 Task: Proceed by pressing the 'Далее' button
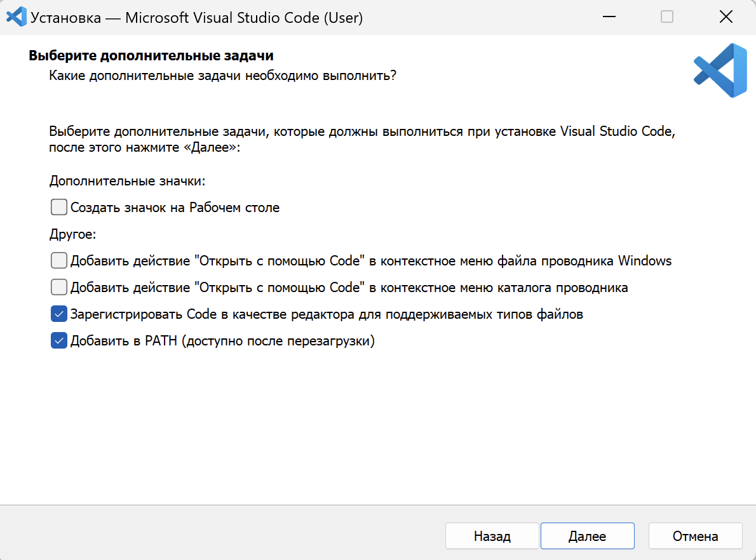587,536
